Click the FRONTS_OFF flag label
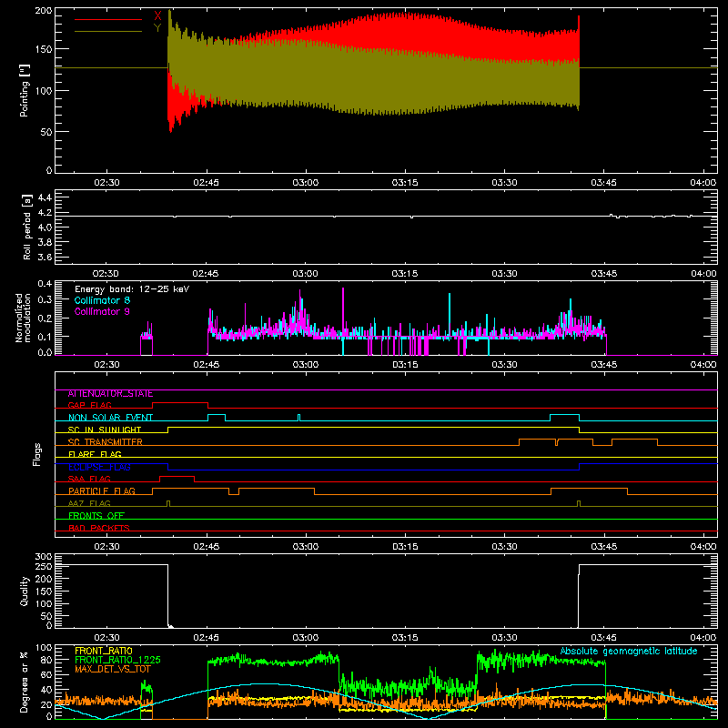Viewport: 728px width, 728px height. tap(96, 516)
